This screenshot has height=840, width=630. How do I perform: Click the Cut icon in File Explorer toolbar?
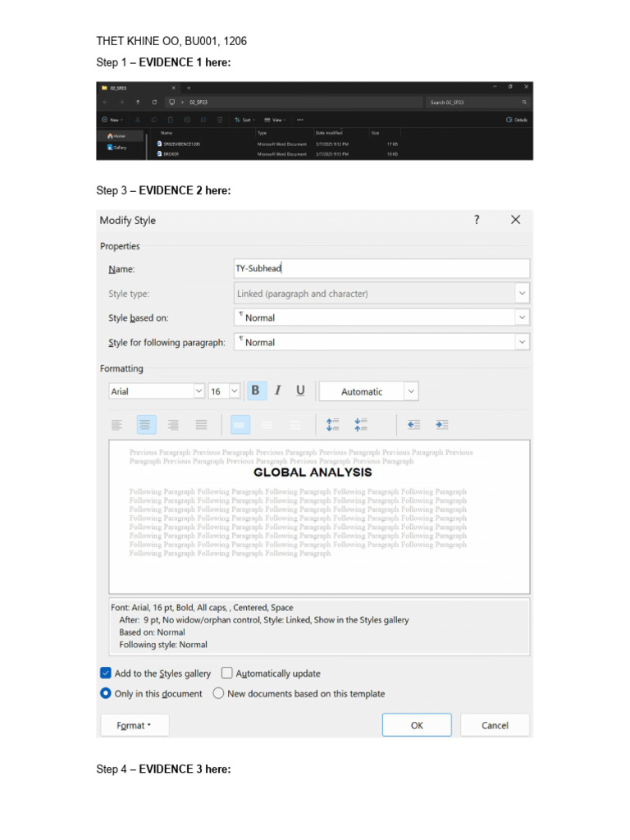click(138, 120)
